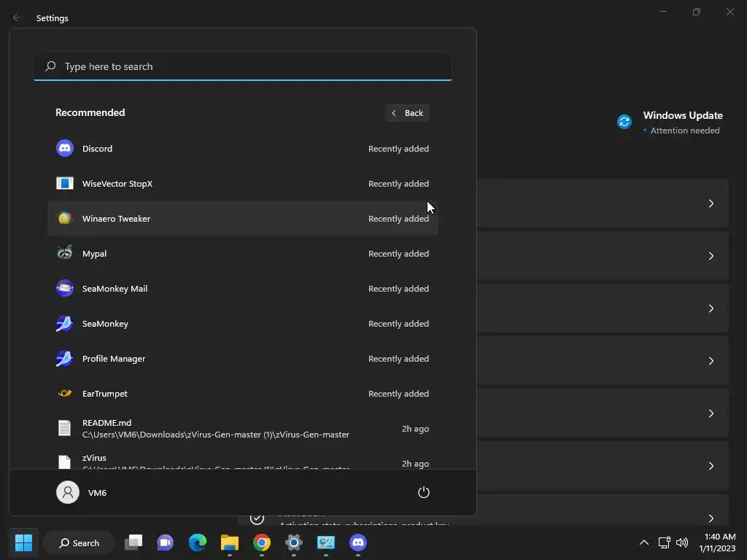
Task: Click 'Recommended' heading text
Action: (x=90, y=112)
